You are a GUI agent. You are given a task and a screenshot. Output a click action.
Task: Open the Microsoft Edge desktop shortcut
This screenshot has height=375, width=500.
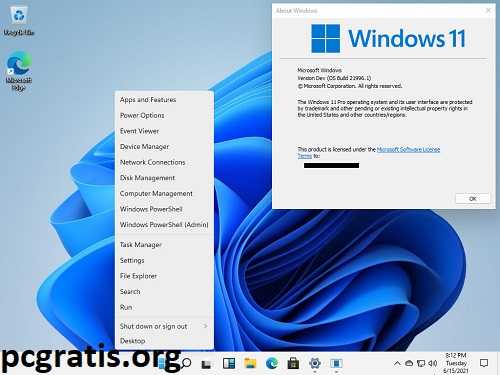[x=19, y=71]
